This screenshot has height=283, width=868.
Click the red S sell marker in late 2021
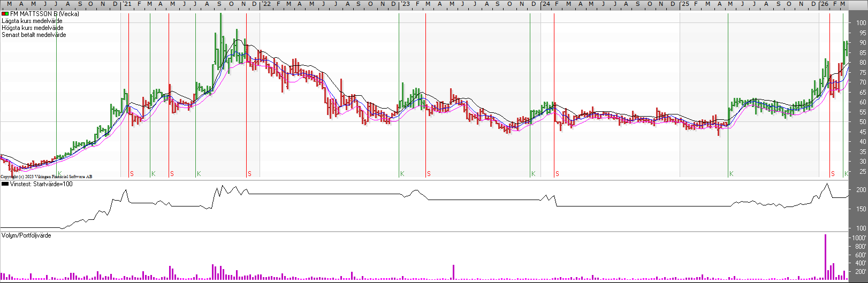point(249,174)
